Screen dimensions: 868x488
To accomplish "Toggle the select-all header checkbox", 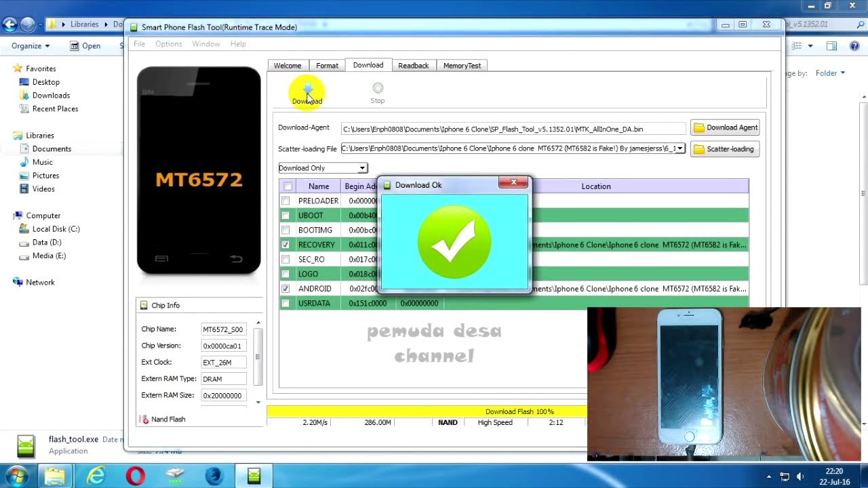I will (288, 186).
